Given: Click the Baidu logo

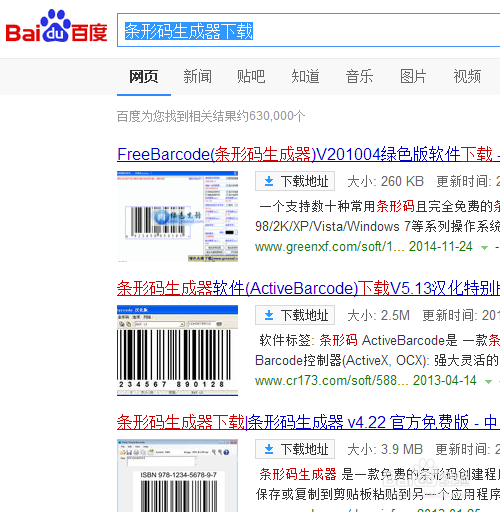Looking at the screenshot, I should coord(56,27).
